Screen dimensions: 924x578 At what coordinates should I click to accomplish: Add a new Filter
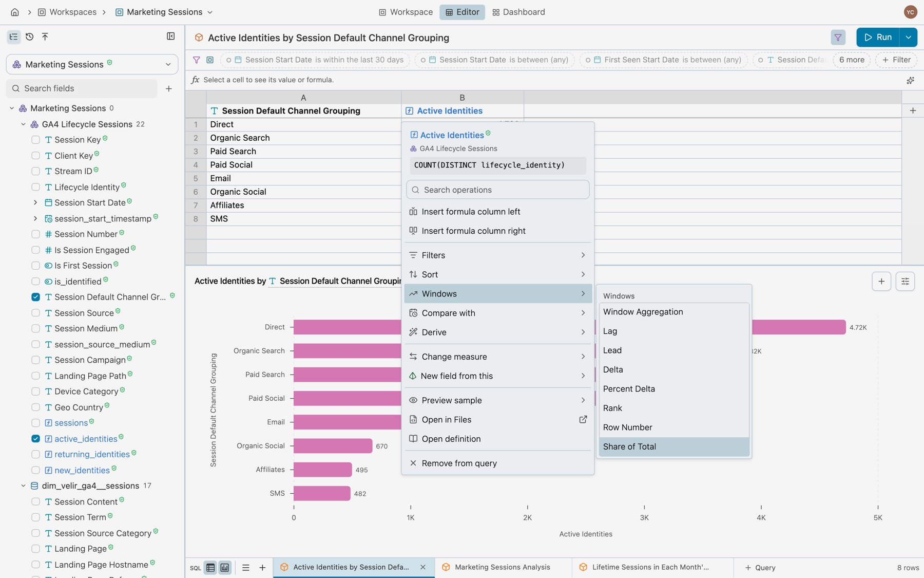coord(896,60)
